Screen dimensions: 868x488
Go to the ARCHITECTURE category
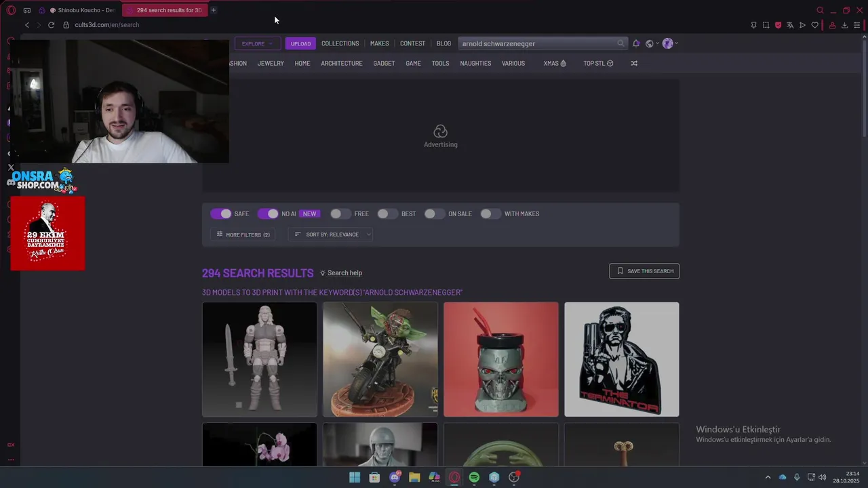click(x=342, y=63)
